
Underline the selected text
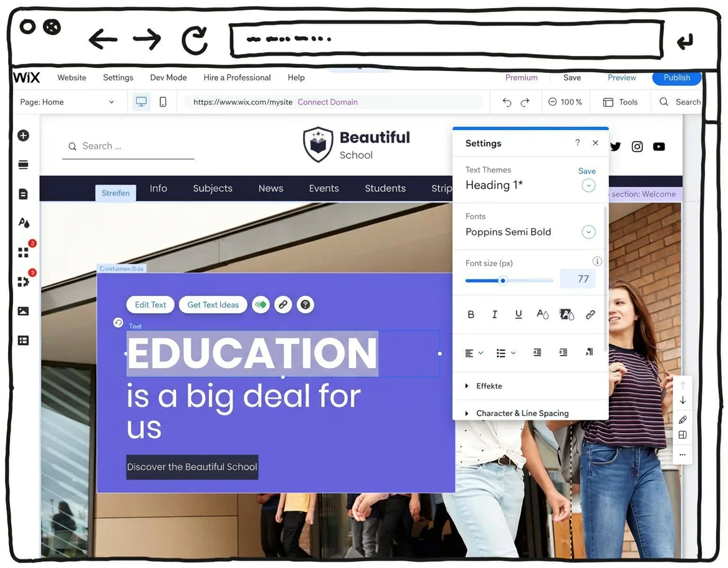[x=518, y=314]
